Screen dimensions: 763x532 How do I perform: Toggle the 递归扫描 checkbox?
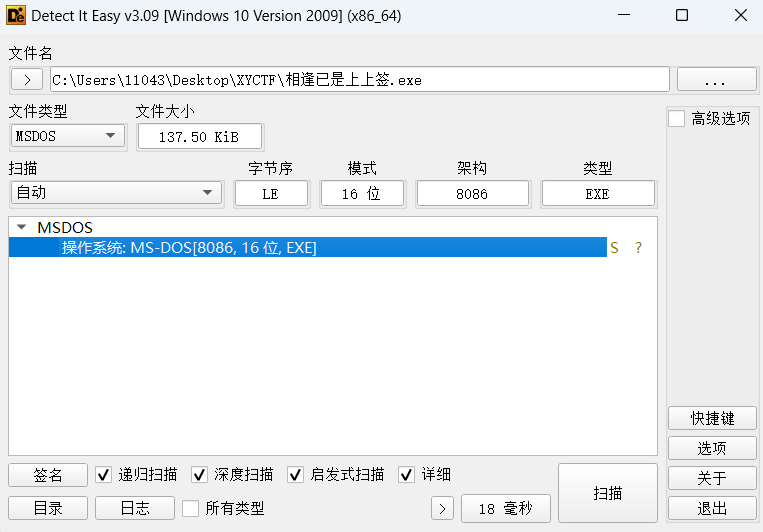pos(103,475)
